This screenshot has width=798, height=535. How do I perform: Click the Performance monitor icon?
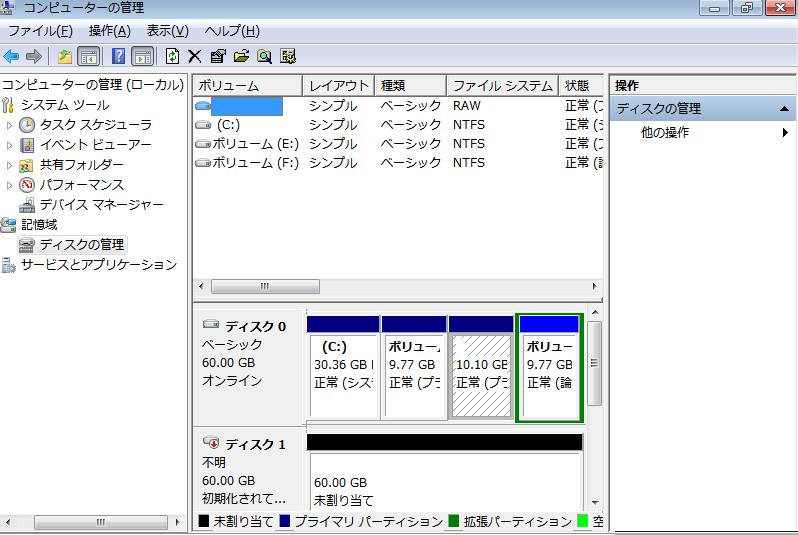click(26, 185)
